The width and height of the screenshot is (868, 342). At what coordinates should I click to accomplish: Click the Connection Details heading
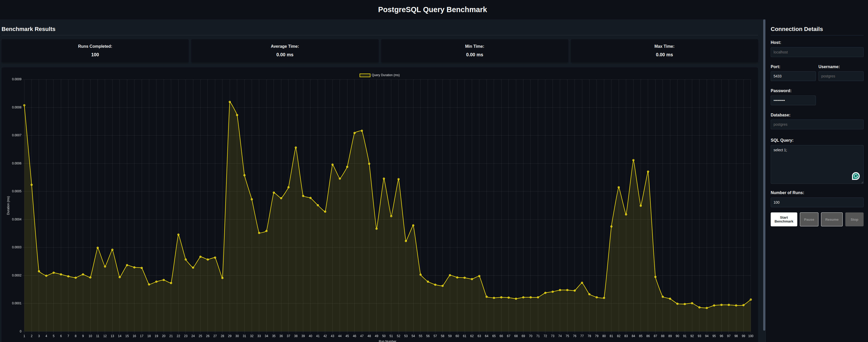797,29
